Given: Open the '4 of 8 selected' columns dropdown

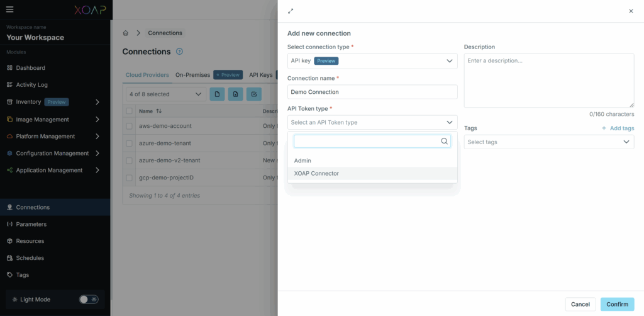Looking at the screenshot, I should tap(166, 94).
